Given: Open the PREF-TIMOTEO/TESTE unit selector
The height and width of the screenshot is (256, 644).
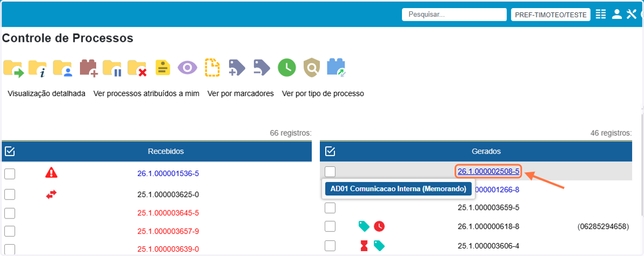Looking at the screenshot, I should 551,15.
